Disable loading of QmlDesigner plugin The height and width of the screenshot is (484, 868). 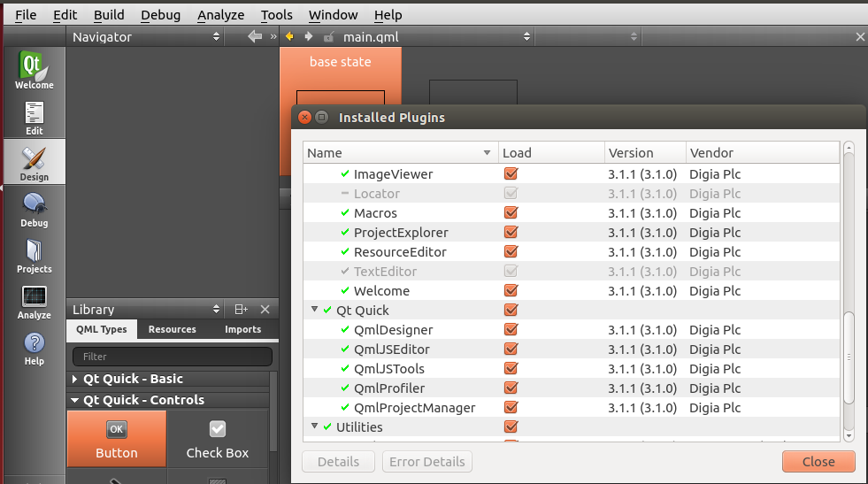tap(510, 330)
